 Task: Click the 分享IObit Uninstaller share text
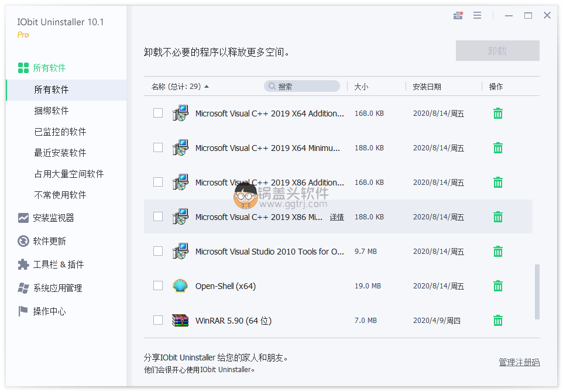point(215,357)
